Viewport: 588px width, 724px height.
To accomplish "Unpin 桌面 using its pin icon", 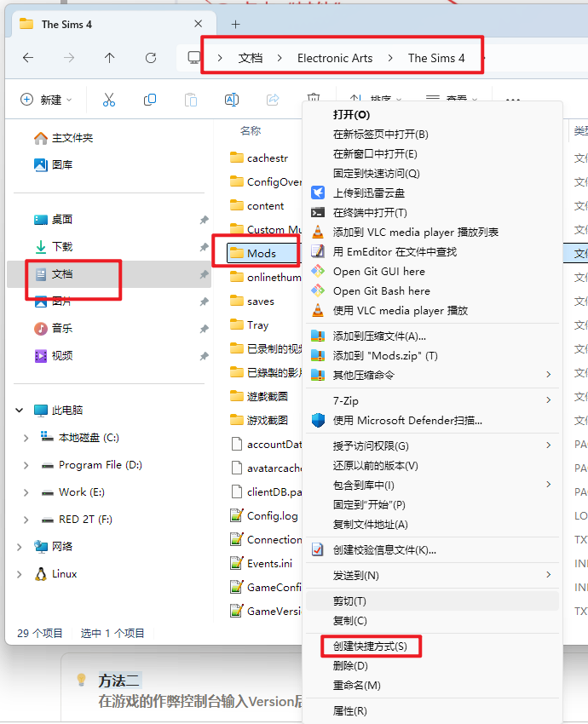I will pos(204,220).
